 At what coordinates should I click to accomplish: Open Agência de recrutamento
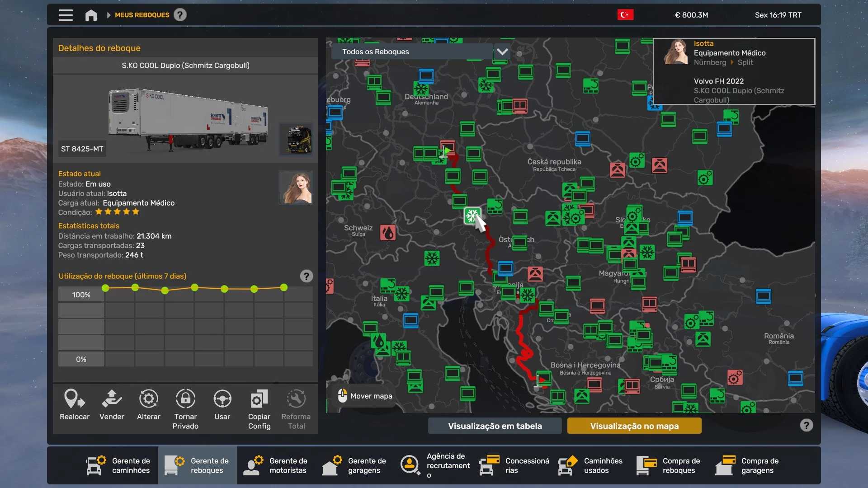tap(434, 465)
